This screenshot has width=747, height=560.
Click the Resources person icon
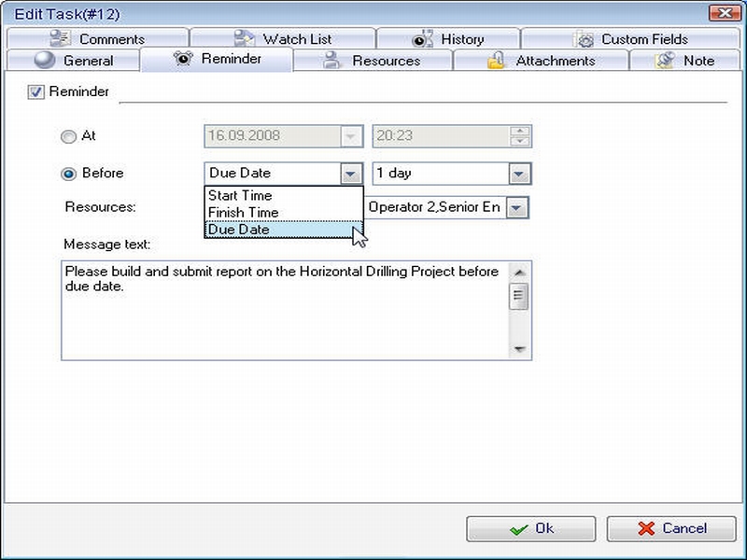point(331,61)
